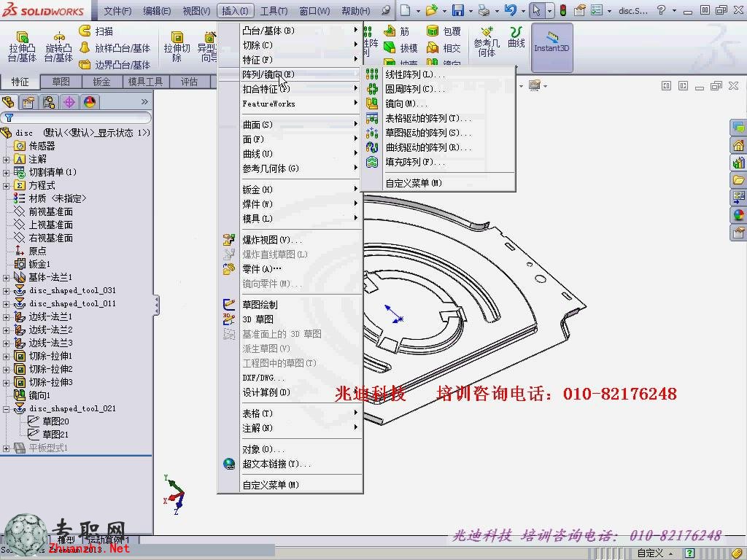The height and width of the screenshot is (560, 747).
Task: Open the 窗口(W) menu
Action: [314, 10]
